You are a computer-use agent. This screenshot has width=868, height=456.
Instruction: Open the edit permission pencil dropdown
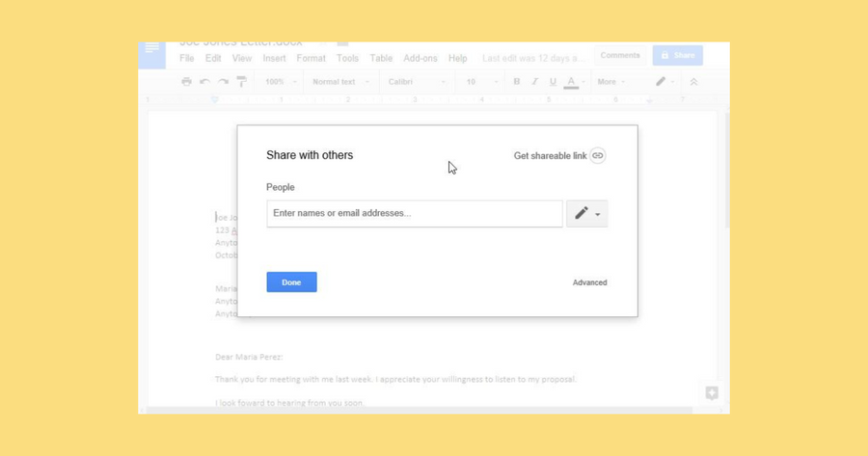(586, 214)
